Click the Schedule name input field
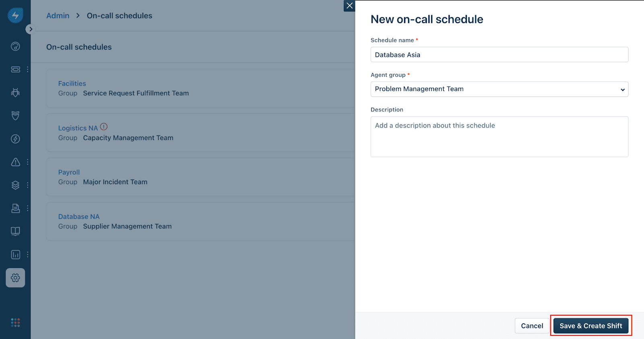644x339 pixels. pyautogui.click(x=499, y=55)
